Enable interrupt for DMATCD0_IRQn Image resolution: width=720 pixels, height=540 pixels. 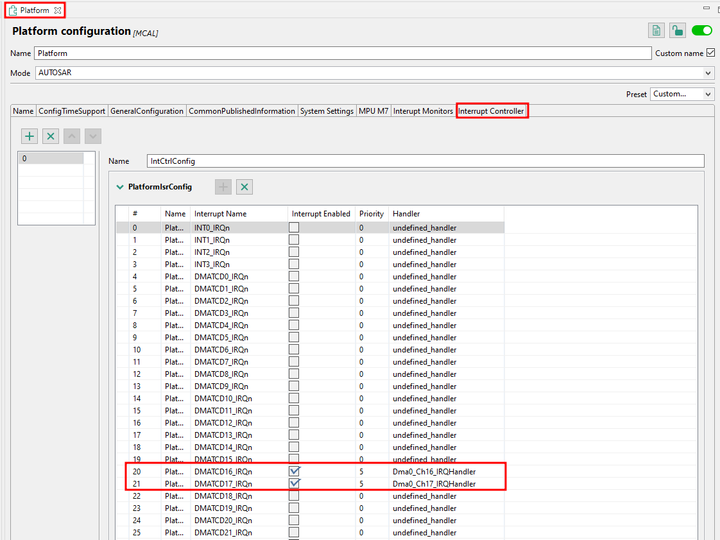294,276
